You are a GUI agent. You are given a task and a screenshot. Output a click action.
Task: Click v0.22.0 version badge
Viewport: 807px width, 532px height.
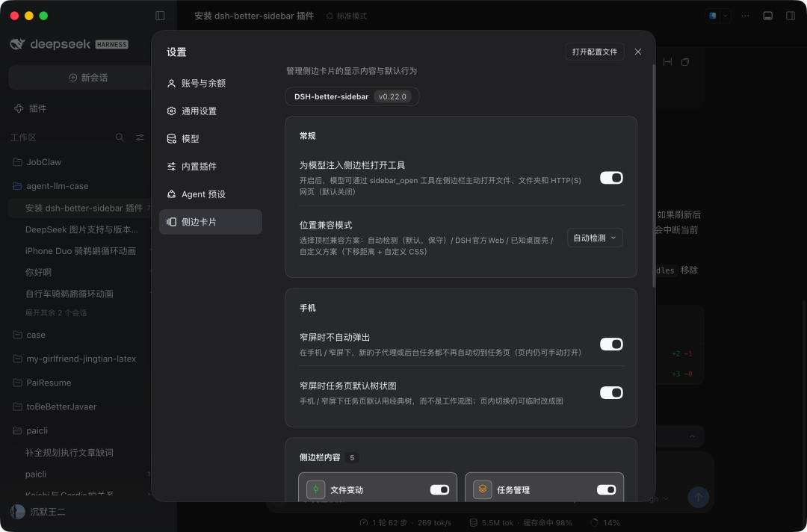click(x=392, y=96)
